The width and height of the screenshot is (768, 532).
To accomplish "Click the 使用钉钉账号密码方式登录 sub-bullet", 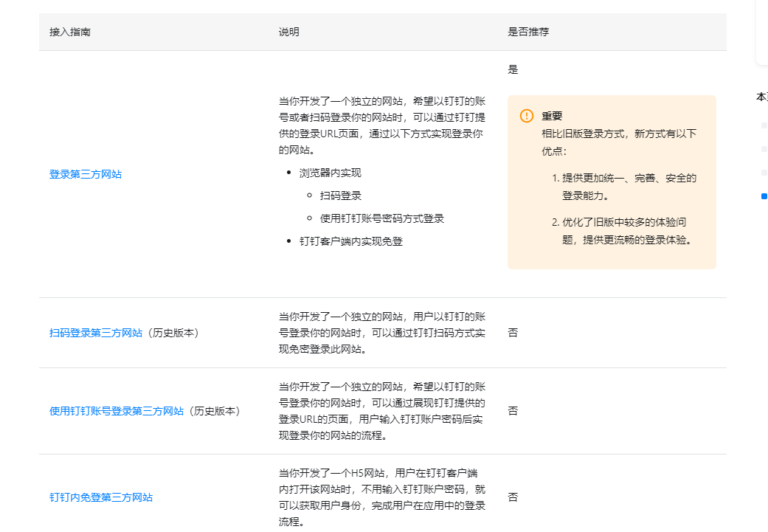I will coord(382,218).
